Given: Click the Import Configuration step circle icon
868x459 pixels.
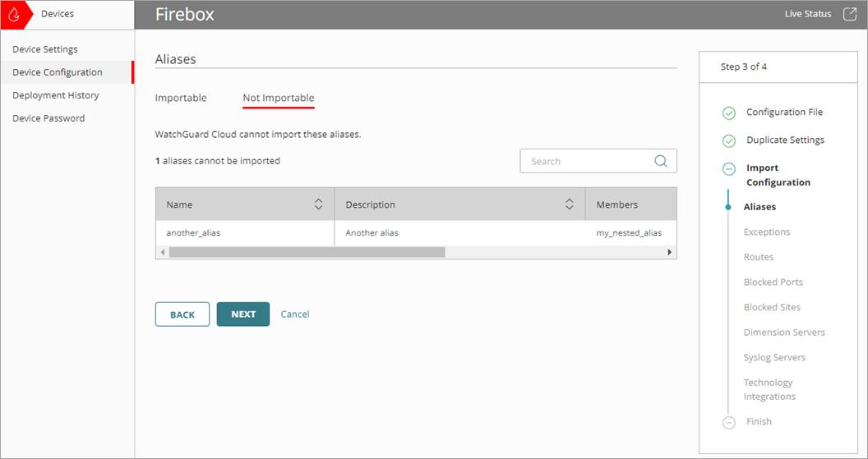Looking at the screenshot, I should pos(729,168).
